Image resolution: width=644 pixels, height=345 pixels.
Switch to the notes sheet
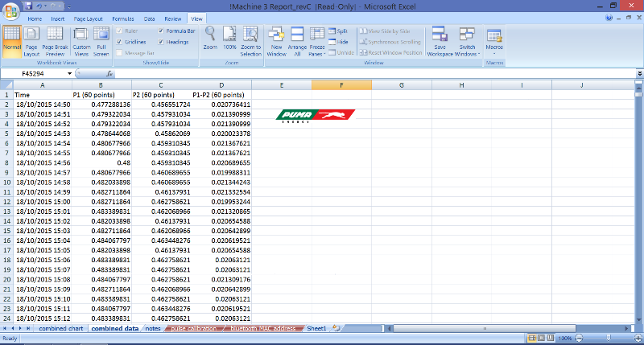pyautogui.click(x=153, y=329)
